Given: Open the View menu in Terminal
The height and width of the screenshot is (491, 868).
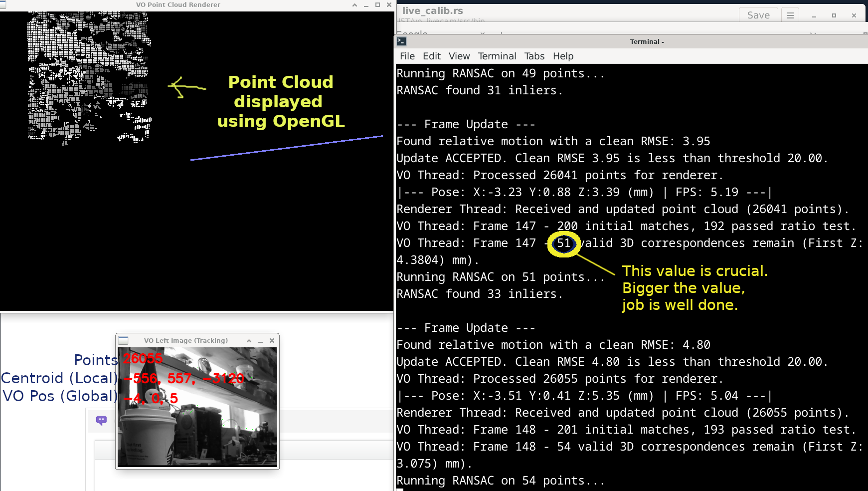Looking at the screenshot, I should [x=459, y=56].
